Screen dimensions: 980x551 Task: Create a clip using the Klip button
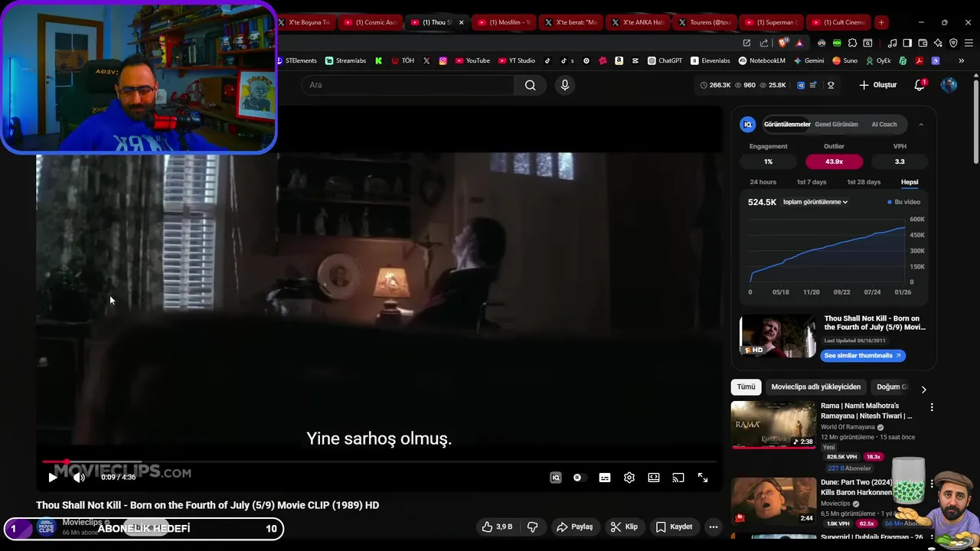pos(624,527)
